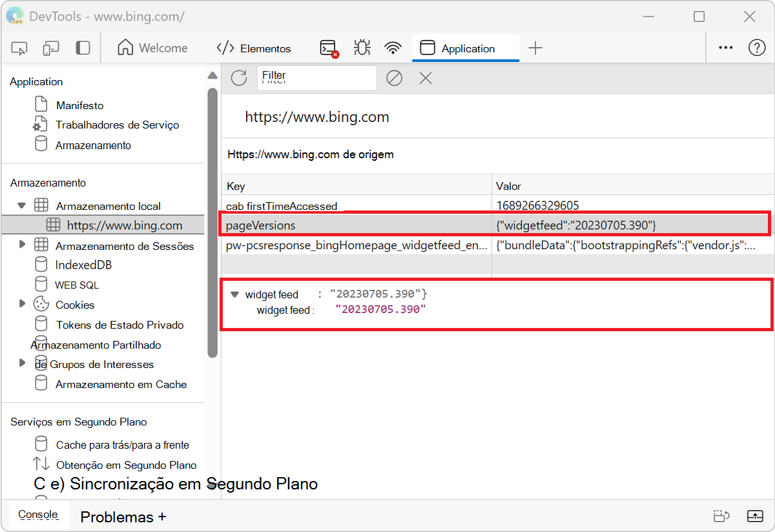Open DevTools help with the question mark icon
Viewport: 775px width, 532px height.
point(756,48)
